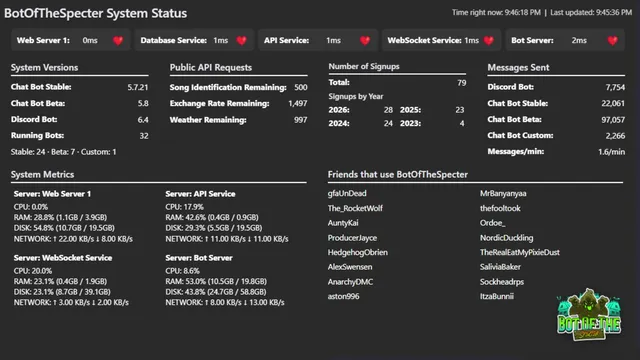The image size is (640, 360).
Task: Click the Friends that use BotOfTheSpecter heading
Action: (x=398, y=174)
